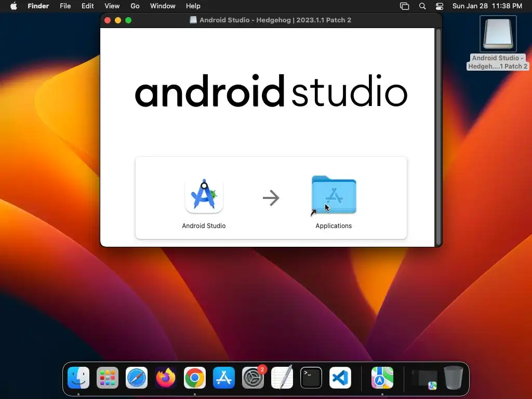Viewport: 532px width, 399px height.
Task: Launch Safari from the Dock
Action: coord(137,378)
